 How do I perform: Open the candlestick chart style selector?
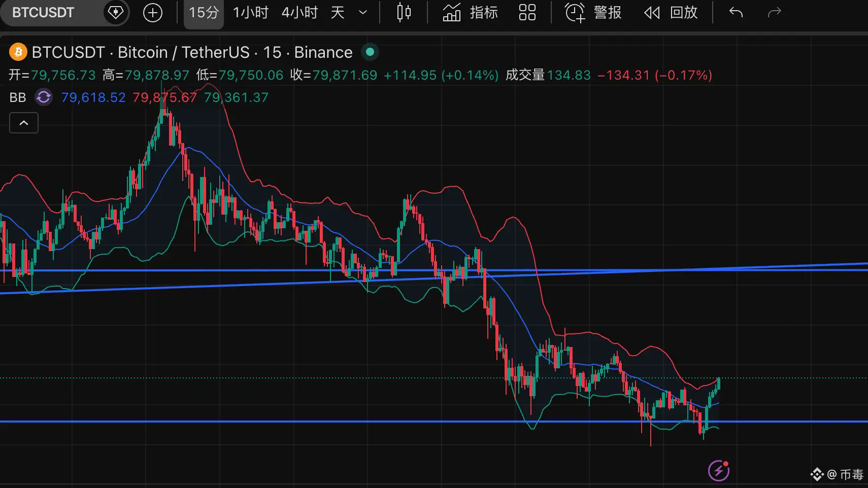(404, 12)
